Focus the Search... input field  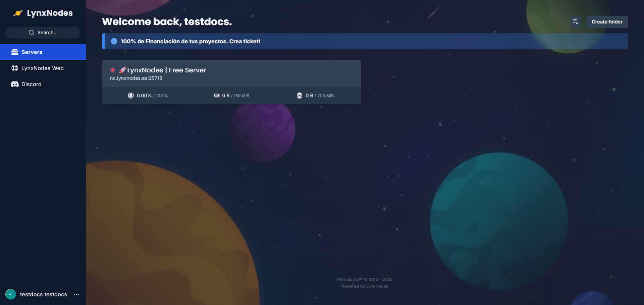[x=43, y=33]
